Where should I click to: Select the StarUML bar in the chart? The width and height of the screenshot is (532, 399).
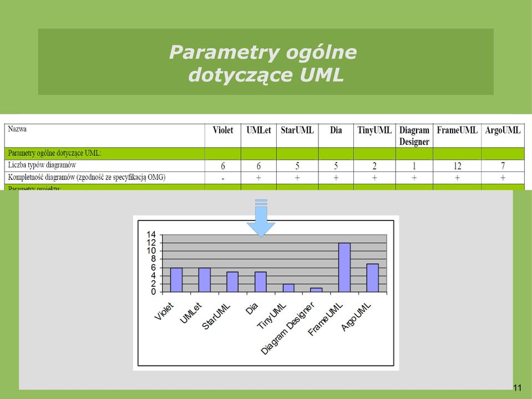(x=232, y=282)
